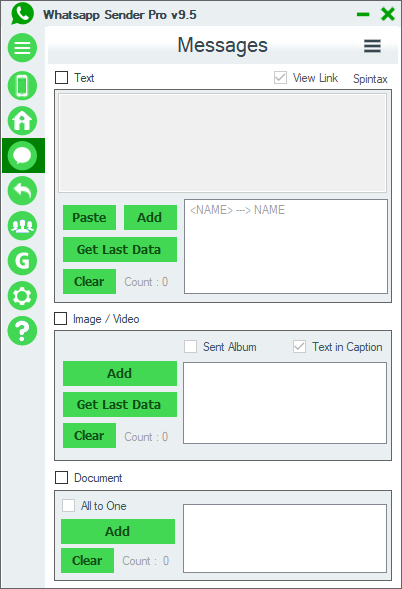Click Get Last Data in Text section
This screenshot has width=402, height=589.
point(120,249)
